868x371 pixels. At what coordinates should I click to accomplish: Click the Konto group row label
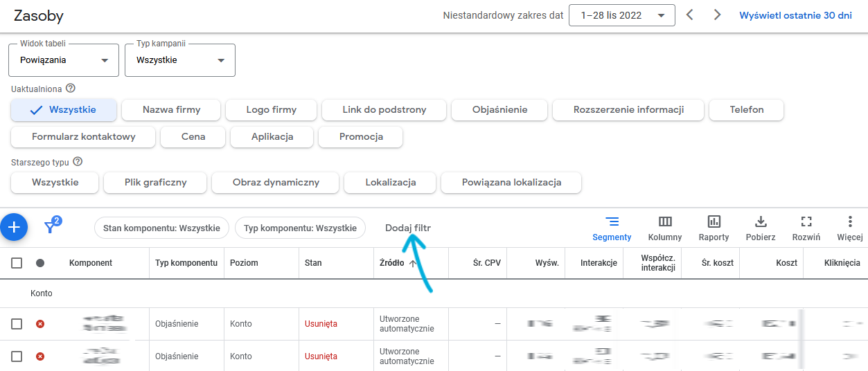(42, 293)
